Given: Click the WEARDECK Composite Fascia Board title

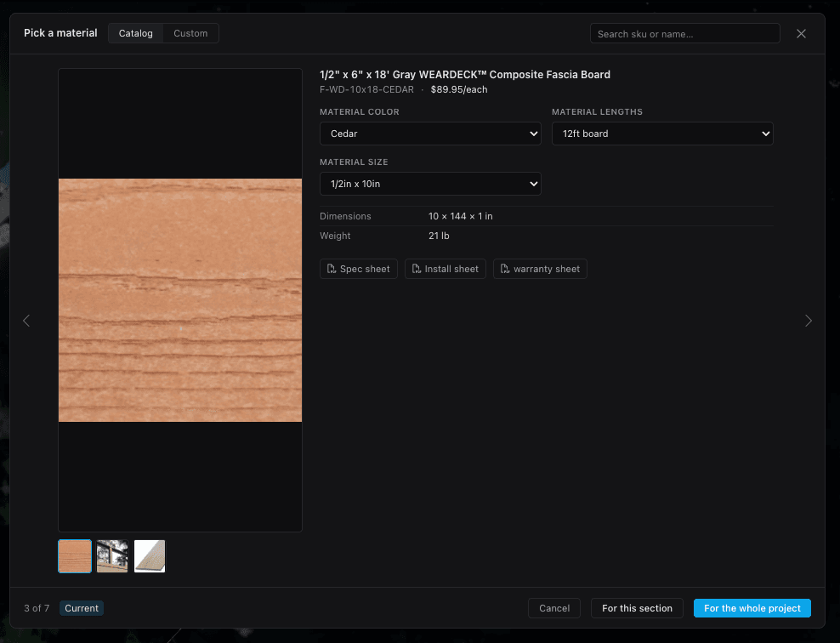Looking at the screenshot, I should point(465,75).
